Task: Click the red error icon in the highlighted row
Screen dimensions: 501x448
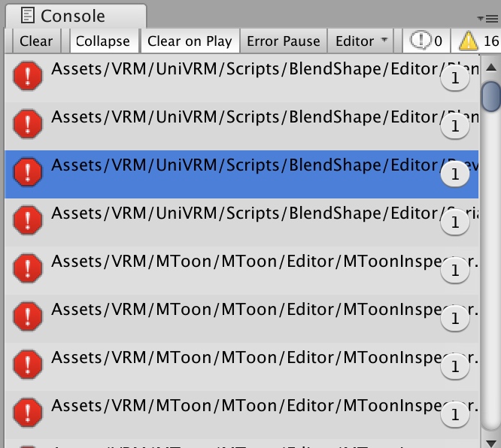Action: click(x=29, y=173)
